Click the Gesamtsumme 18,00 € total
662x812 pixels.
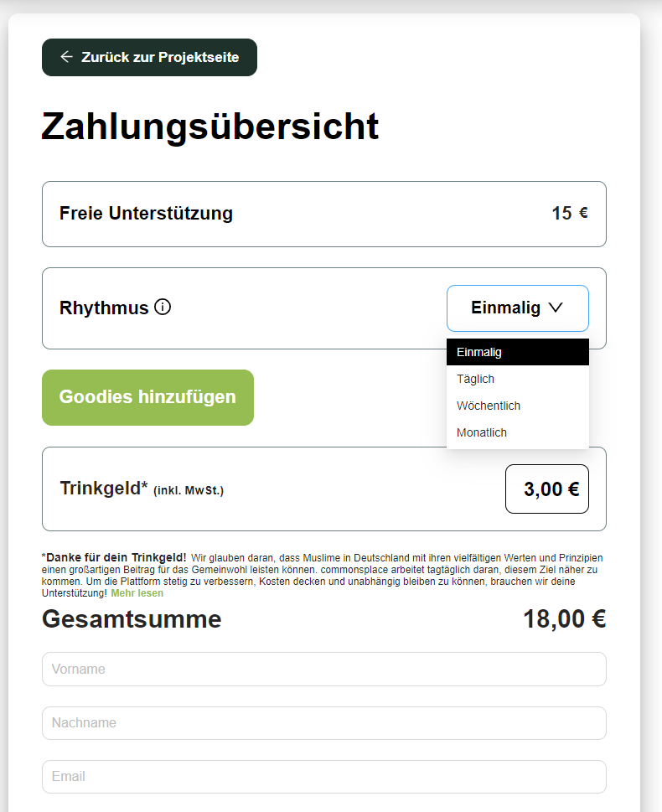[x=565, y=618]
